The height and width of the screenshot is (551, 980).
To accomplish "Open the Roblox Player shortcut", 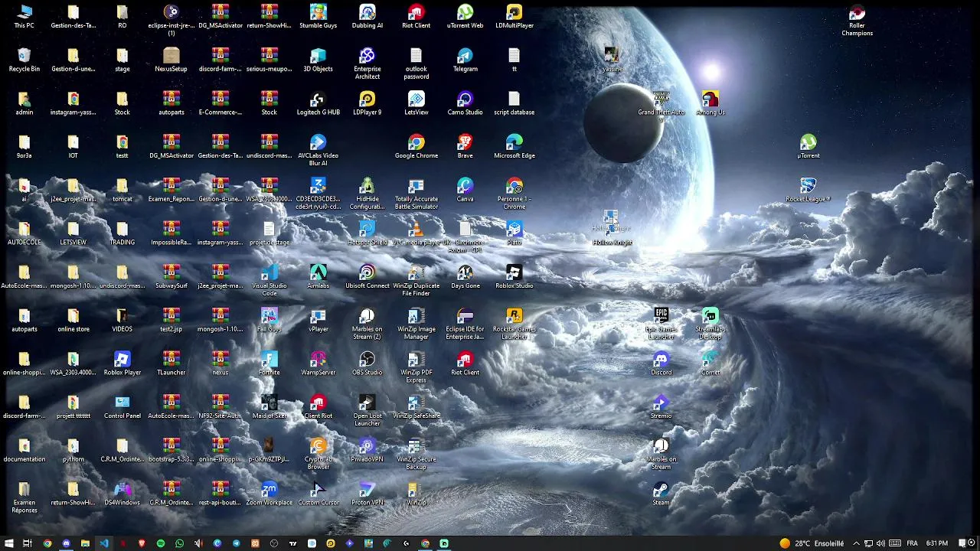I will click(122, 364).
